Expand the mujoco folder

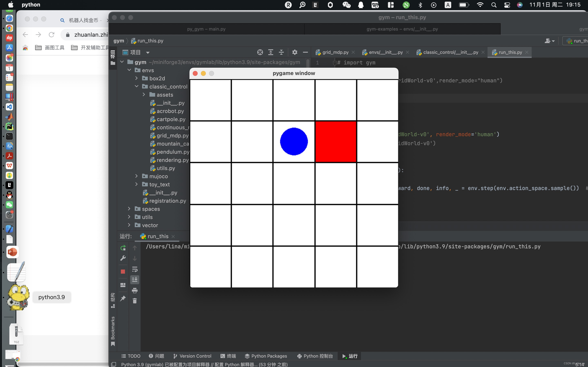coord(137,176)
